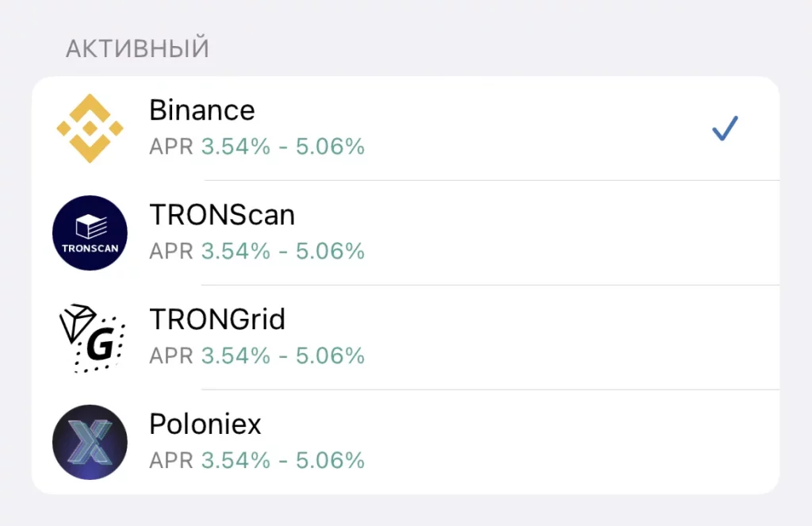Click the APR label under TRONScan

tap(171, 251)
